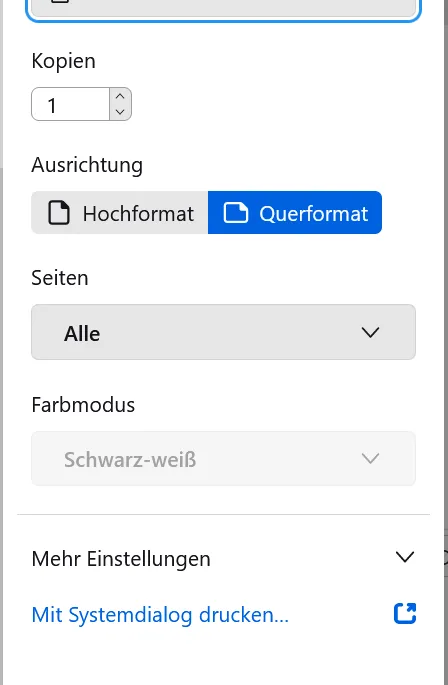The image size is (448, 685).
Task: Open the Seiten dropdown showing Alle
Action: [223, 332]
